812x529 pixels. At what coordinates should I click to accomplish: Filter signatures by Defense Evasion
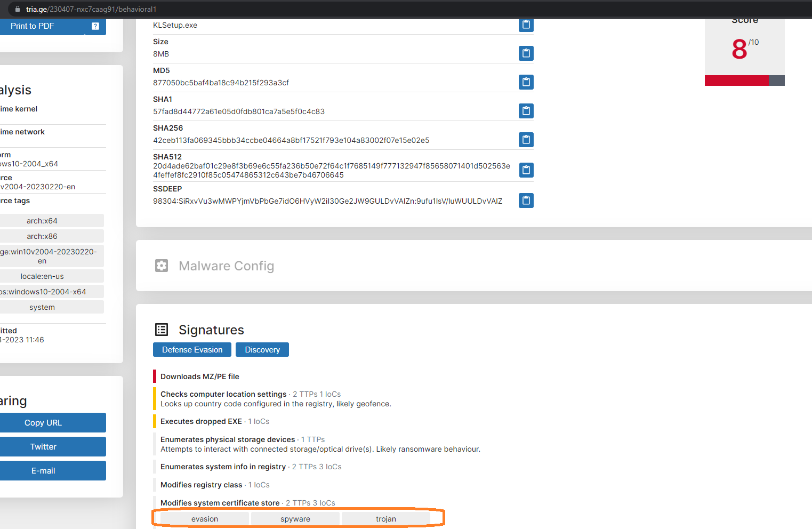tap(192, 350)
